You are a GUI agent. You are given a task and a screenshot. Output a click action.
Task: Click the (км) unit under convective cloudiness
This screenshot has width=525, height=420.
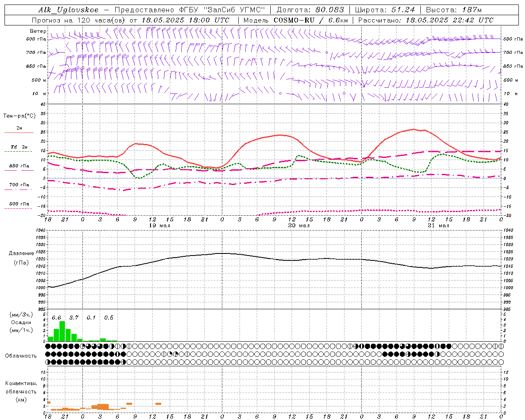click(21, 399)
